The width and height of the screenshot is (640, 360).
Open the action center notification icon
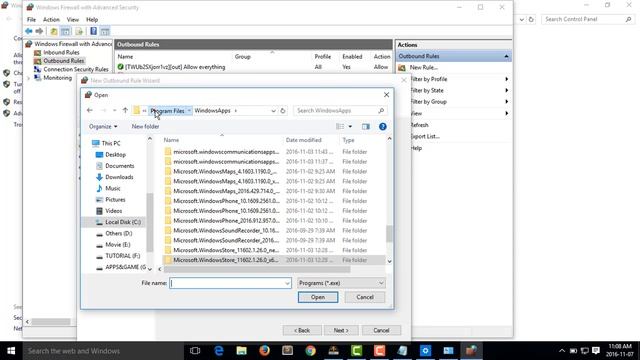[596, 351]
